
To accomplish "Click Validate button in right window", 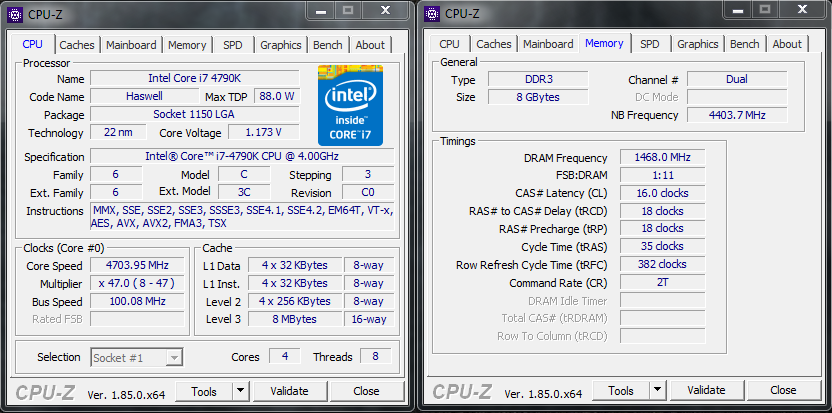I will (706, 390).
